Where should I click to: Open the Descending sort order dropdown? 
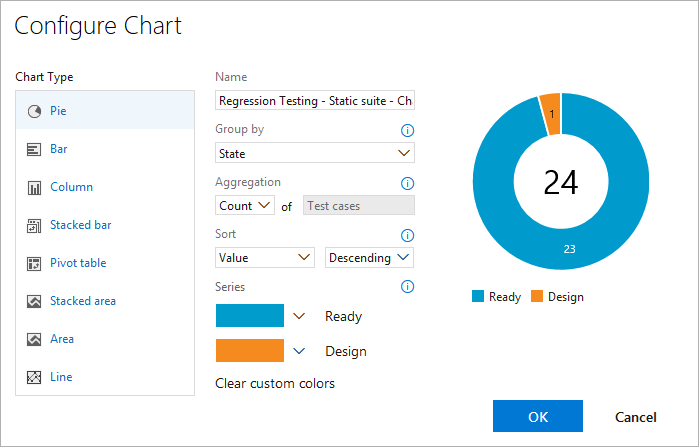370,257
